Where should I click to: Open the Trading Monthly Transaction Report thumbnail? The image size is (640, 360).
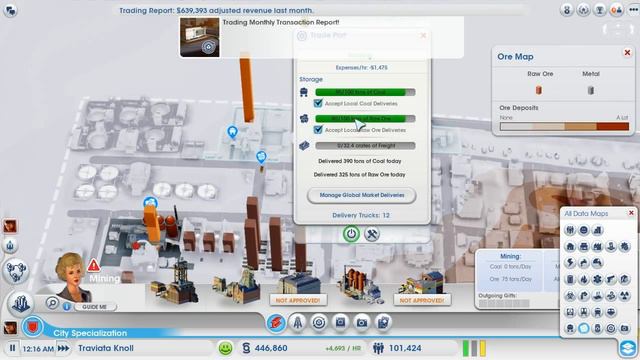point(200,37)
